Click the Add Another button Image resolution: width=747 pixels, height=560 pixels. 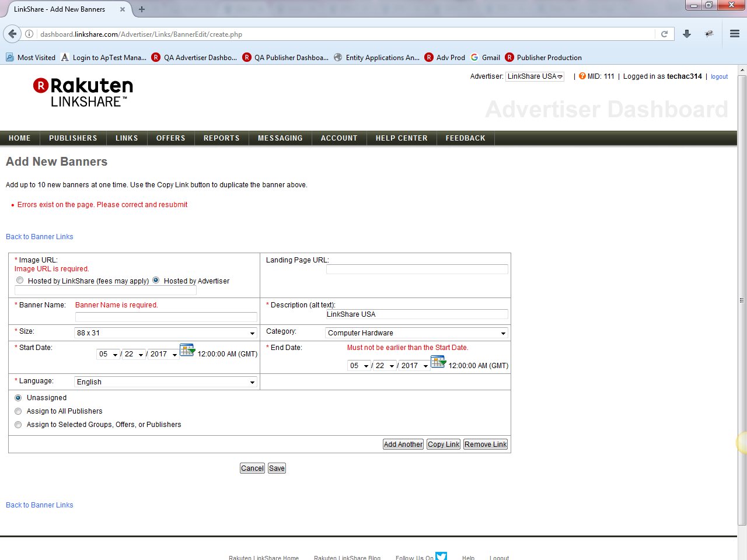(403, 444)
